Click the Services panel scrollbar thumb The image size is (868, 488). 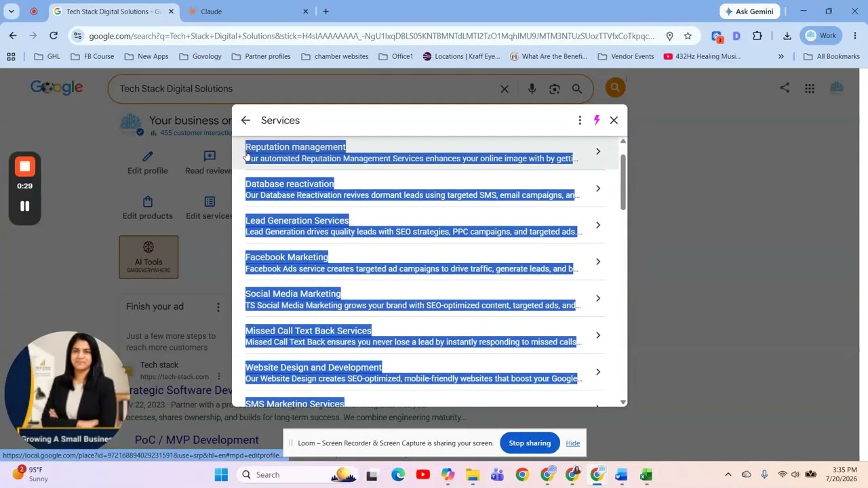pos(623,182)
